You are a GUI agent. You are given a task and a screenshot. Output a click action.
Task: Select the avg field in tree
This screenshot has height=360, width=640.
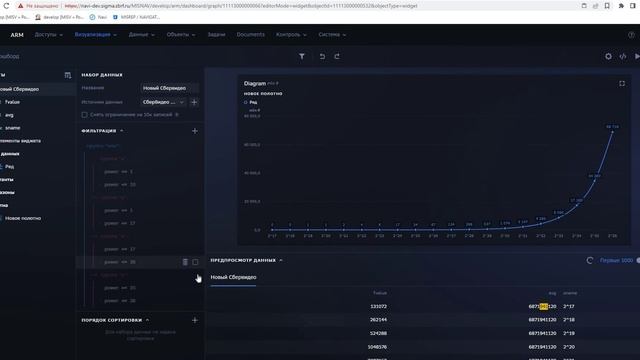(x=9, y=115)
